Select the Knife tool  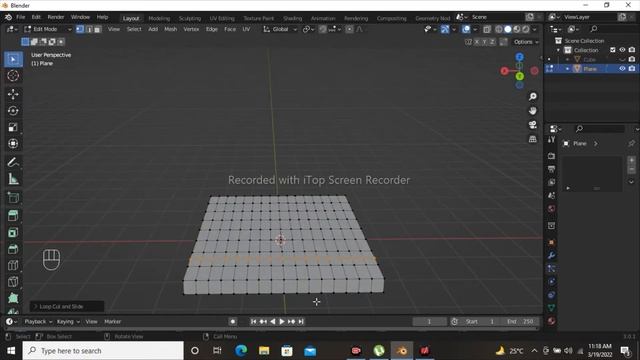tap(13, 282)
